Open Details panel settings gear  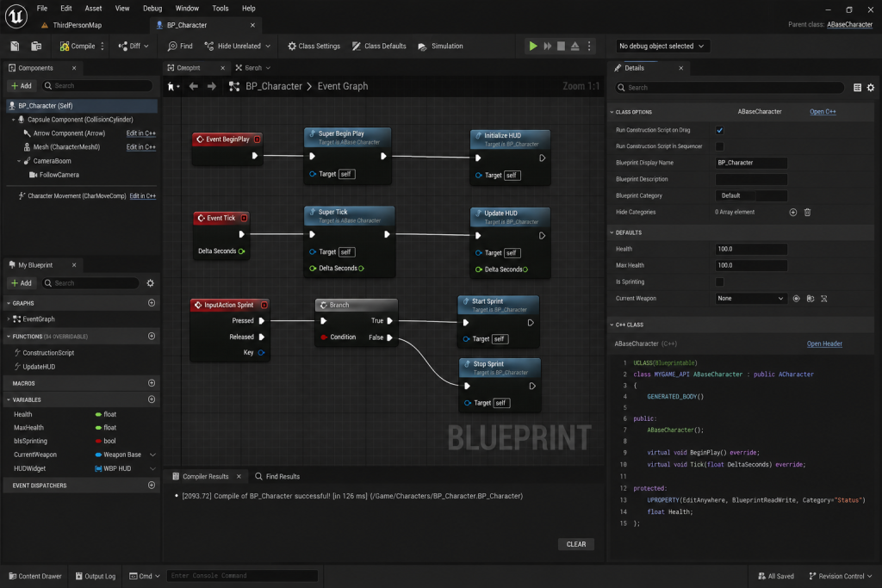[x=871, y=88]
